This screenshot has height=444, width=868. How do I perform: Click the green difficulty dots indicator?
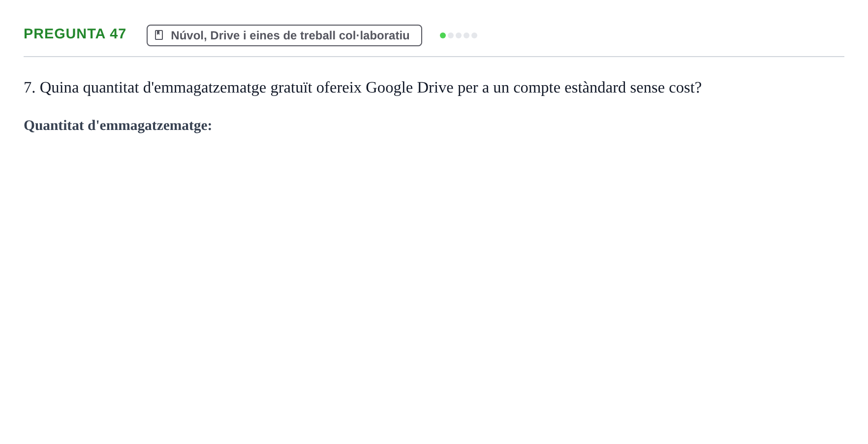point(459,35)
